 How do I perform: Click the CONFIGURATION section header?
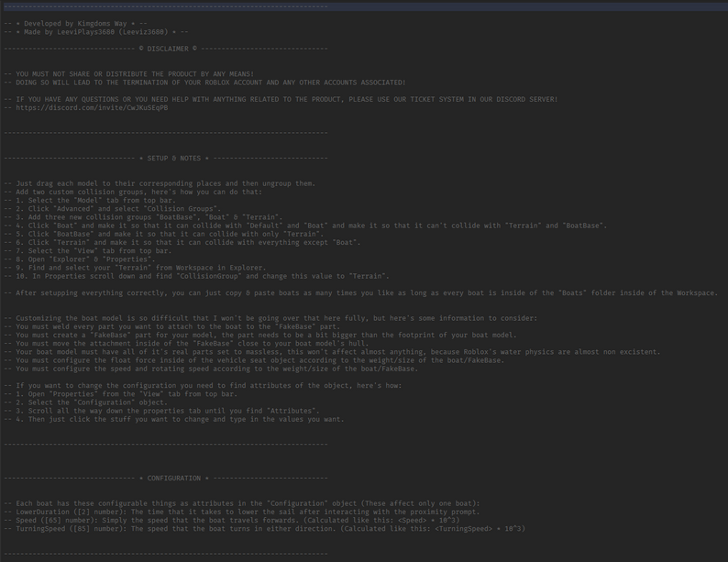(166, 478)
